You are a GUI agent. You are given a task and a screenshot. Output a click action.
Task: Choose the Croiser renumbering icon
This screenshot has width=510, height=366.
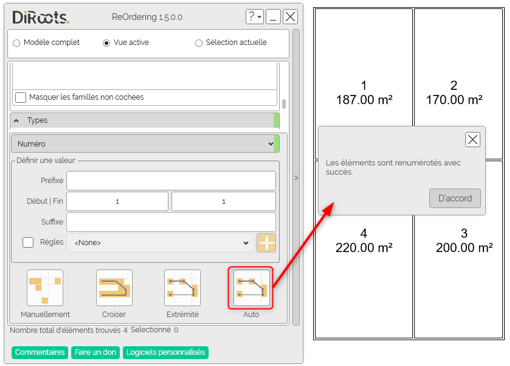coord(114,288)
